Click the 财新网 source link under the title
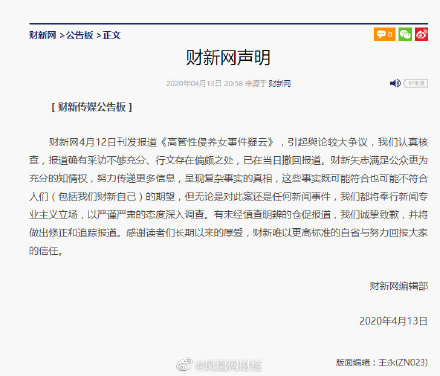The width and height of the screenshot is (440, 376). (x=280, y=83)
